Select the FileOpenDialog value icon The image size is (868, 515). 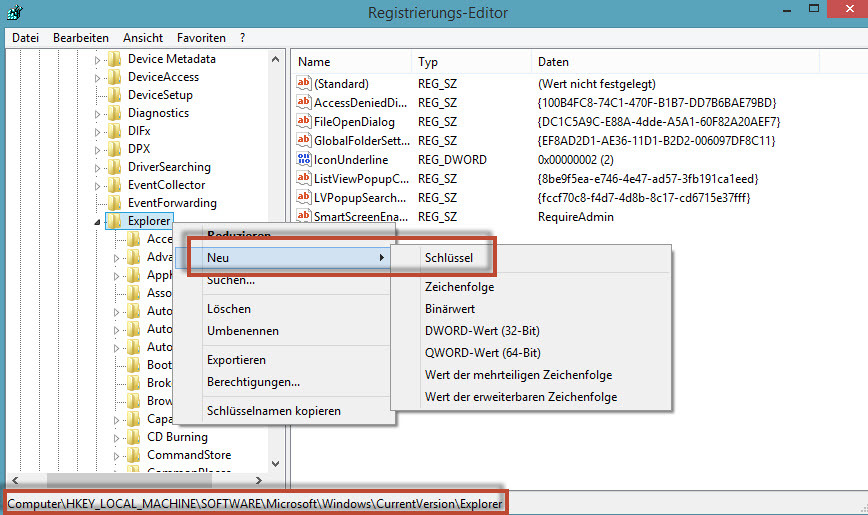[x=304, y=122]
